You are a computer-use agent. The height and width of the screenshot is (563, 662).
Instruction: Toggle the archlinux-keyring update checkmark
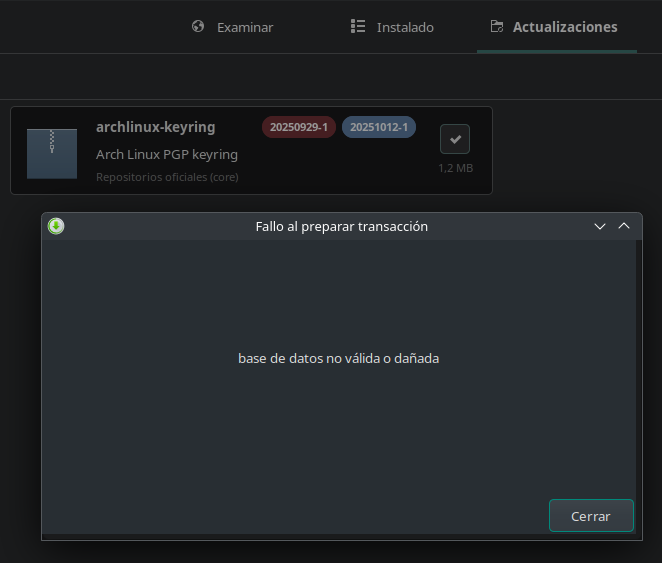tap(455, 139)
